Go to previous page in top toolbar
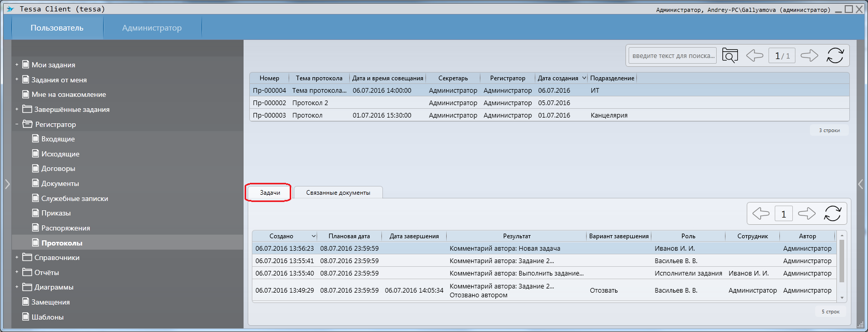868x332 pixels. pos(755,56)
